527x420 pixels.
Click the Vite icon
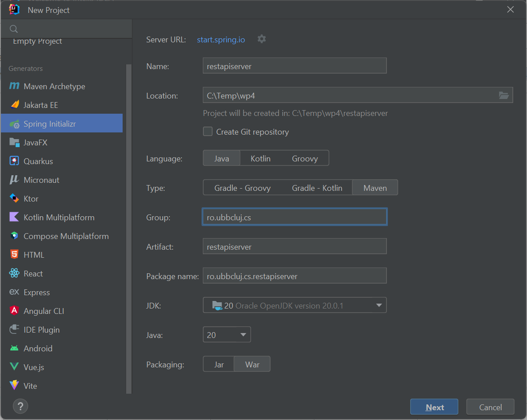(14, 385)
